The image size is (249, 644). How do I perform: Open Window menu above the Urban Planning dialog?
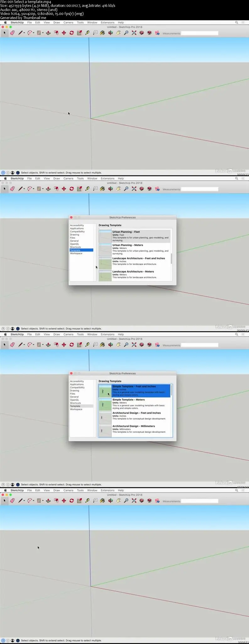click(92, 178)
